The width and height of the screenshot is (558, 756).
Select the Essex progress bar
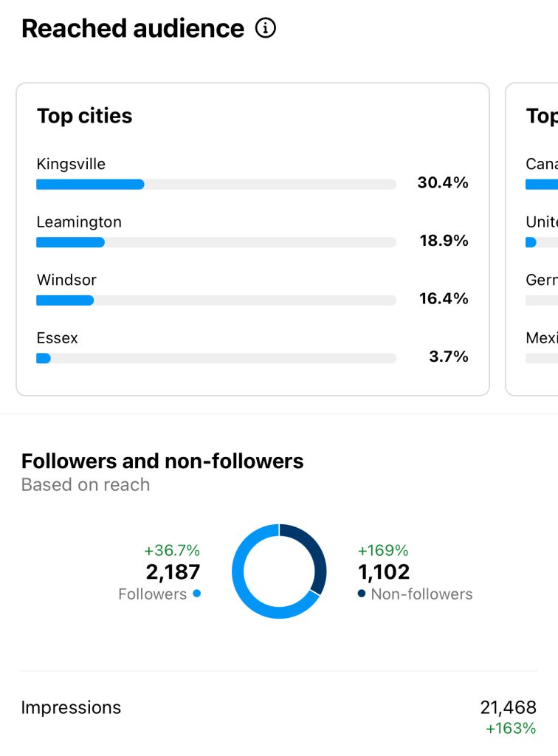[x=216, y=358]
